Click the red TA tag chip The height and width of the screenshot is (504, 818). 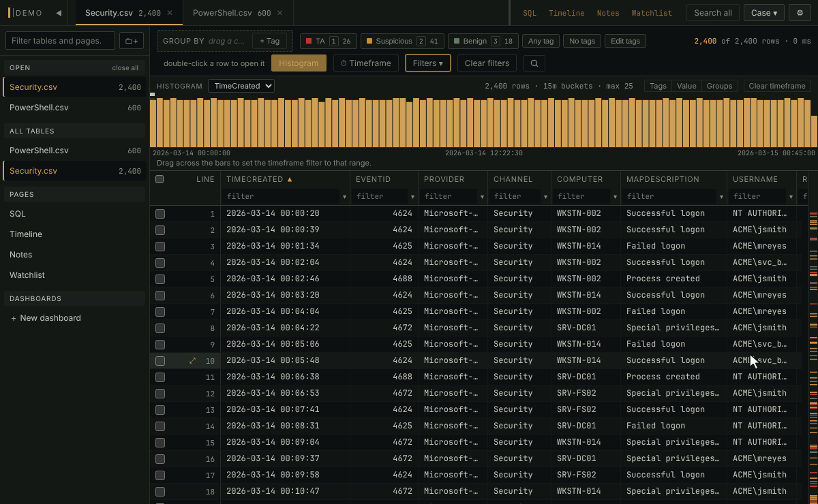(x=329, y=41)
